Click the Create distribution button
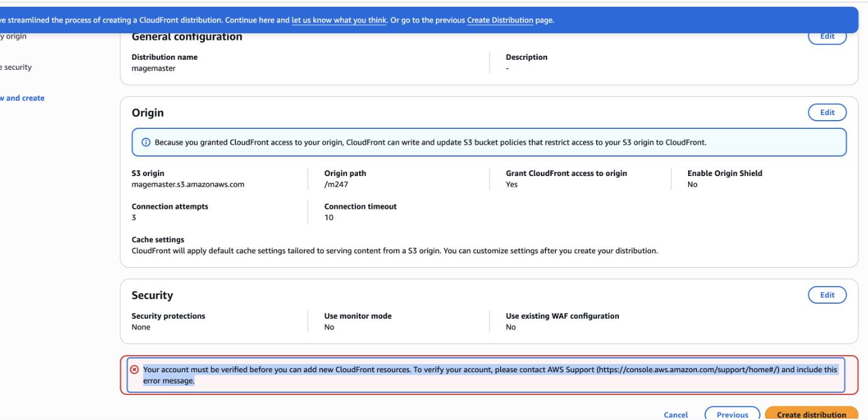This screenshot has height=420, width=868. point(811,414)
